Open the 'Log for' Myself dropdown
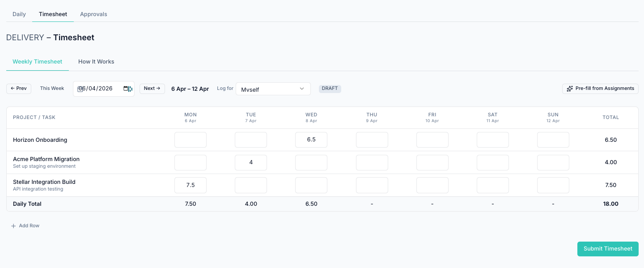644x268 pixels. 273,89
